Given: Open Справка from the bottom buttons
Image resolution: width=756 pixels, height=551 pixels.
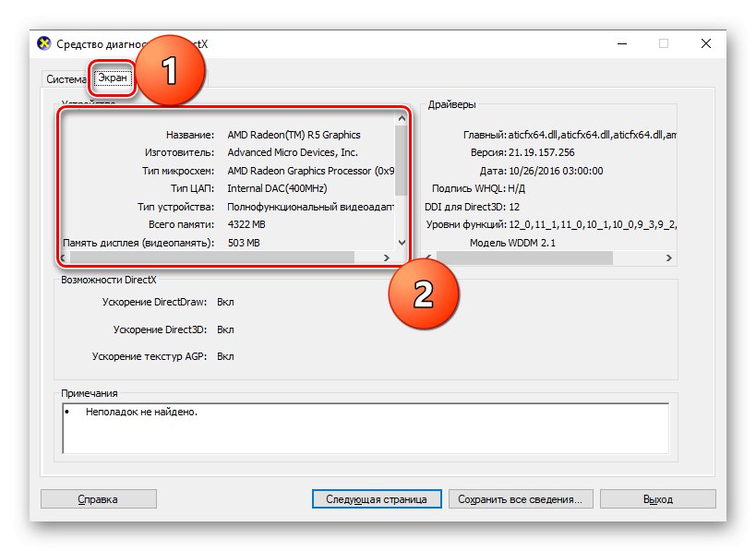Looking at the screenshot, I should coord(98,498).
